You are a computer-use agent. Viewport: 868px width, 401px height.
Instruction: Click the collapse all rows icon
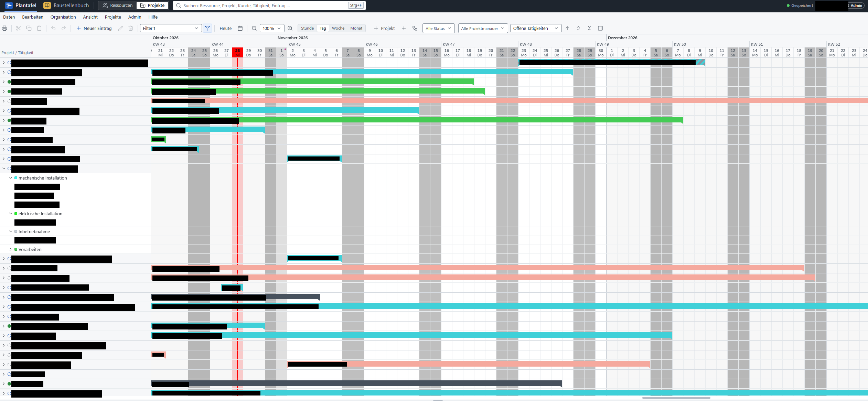click(x=589, y=28)
